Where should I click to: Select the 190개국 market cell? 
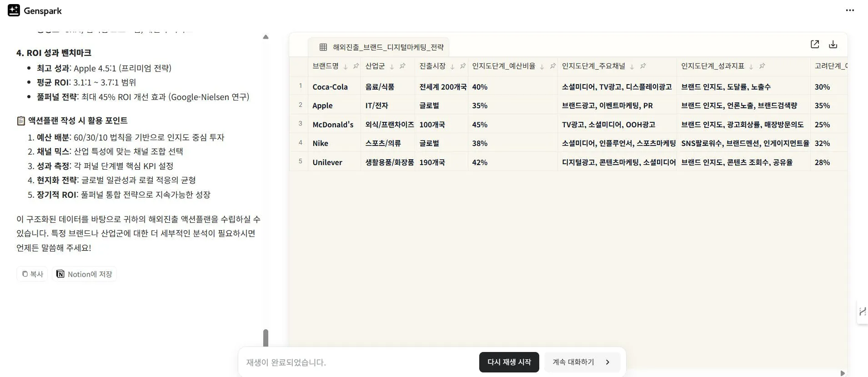[442, 162]
